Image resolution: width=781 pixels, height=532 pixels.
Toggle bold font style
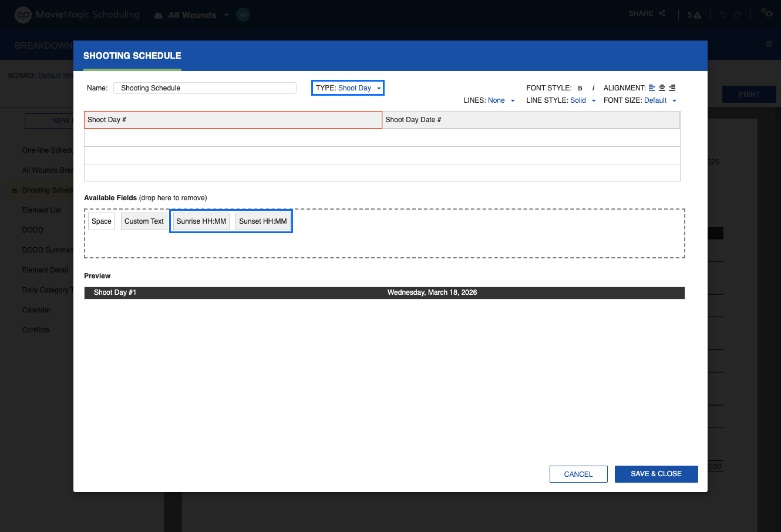580,88
